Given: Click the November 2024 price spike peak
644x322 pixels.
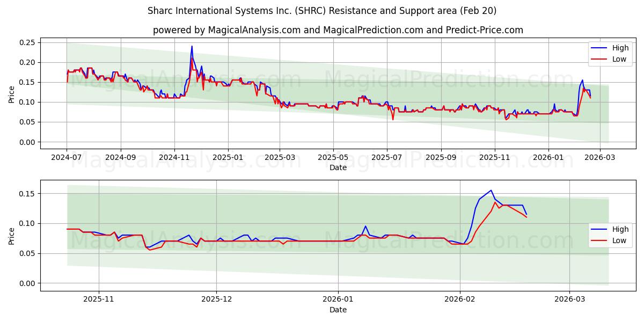Looking at the screenshot, I should (x=192, y=47).
